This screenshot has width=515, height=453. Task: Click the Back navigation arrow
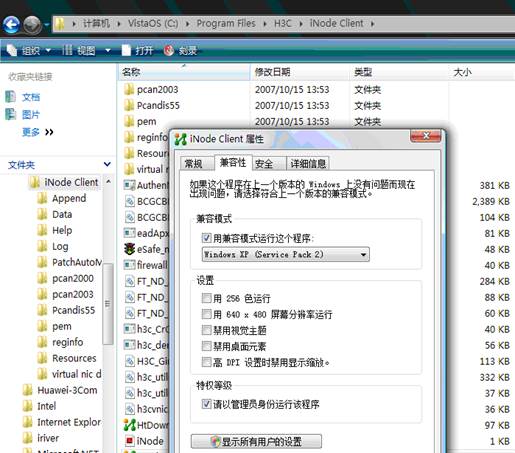(11, 25)
